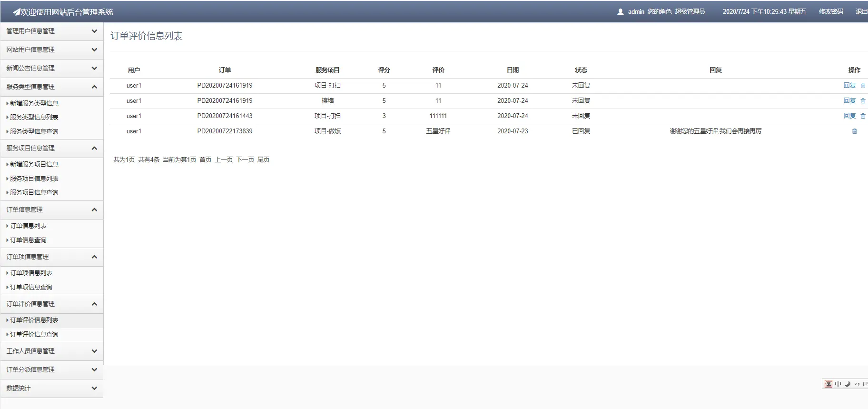This screenshot has height=409, width=868.
Task: Click 回复 link for order PD20200724161443
Action: pyautogui.click(x=849, y=116)
